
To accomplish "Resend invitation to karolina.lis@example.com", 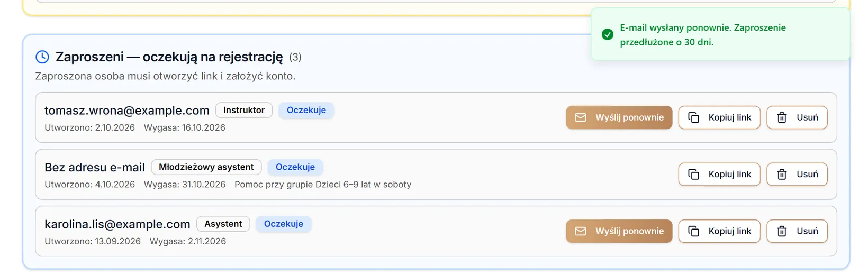I will pos(619,231).
